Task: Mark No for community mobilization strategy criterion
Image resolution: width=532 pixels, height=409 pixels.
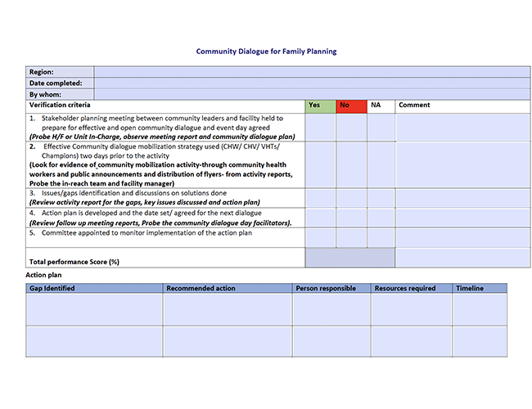Action: coord(351,164)
